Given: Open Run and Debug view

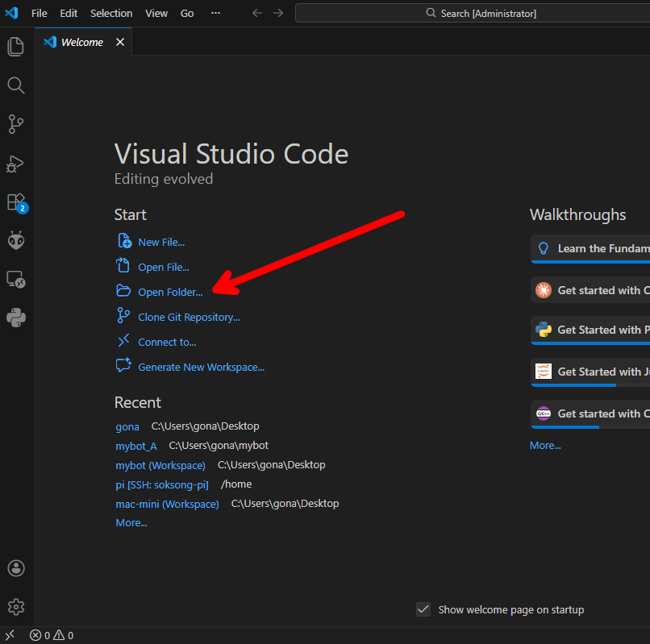Looking at the screenshot, I should 16,164.
